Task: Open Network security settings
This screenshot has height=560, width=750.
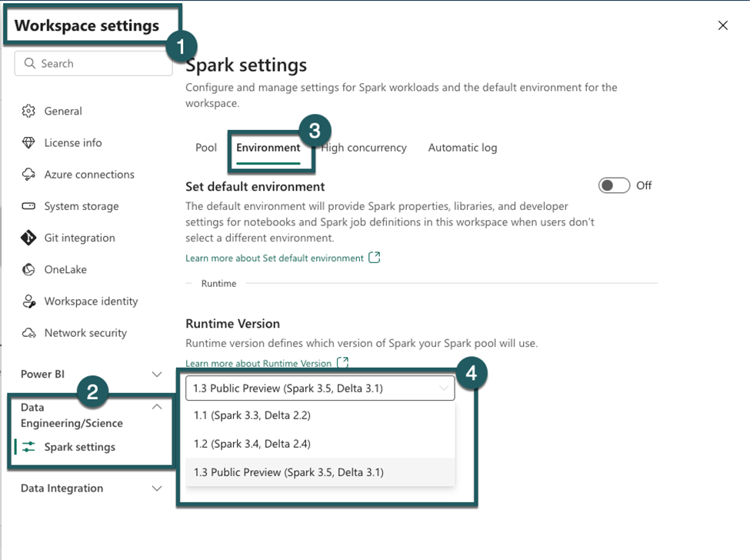Action: 85,333
